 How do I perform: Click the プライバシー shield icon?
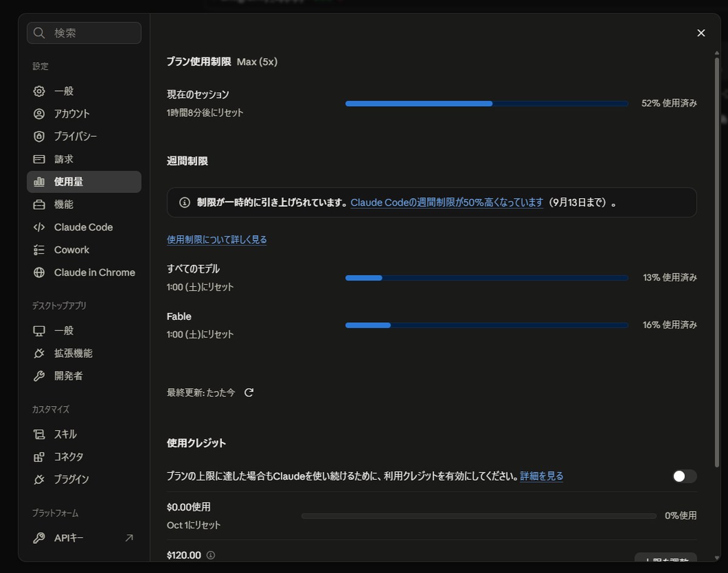pyautogui.click(x=39, y=136)
